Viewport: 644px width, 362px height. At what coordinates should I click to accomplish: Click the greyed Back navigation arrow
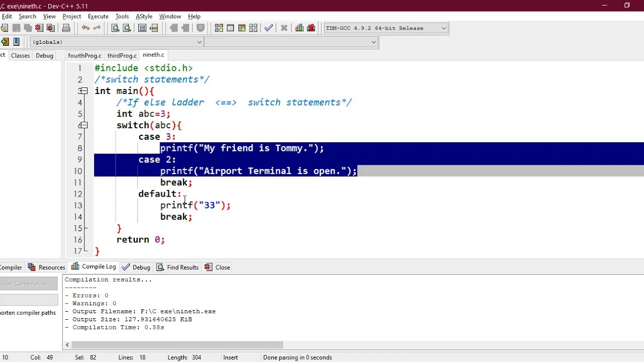[x=174, y=28]
